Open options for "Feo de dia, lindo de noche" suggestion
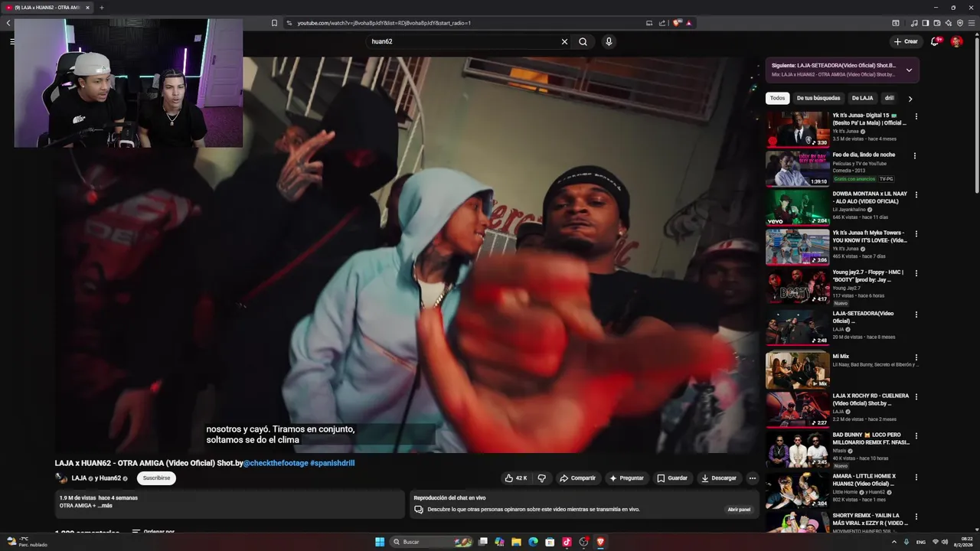 click(x=916, y=155)
